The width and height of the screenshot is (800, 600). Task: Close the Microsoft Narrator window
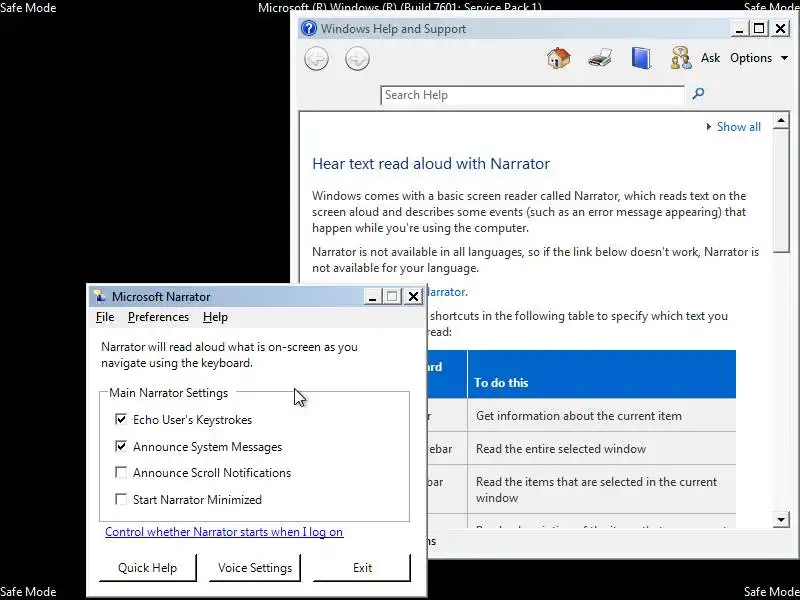(413, 296)
